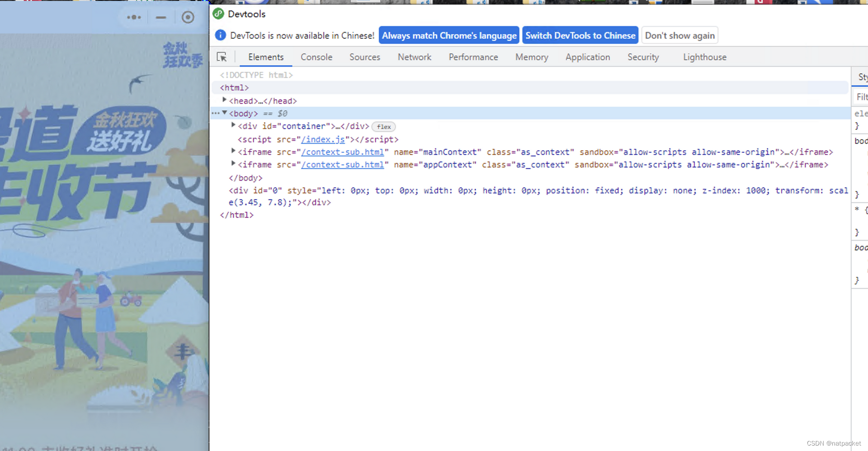
Task: Click the blue info icon in the notice bar
Action: 220,35
